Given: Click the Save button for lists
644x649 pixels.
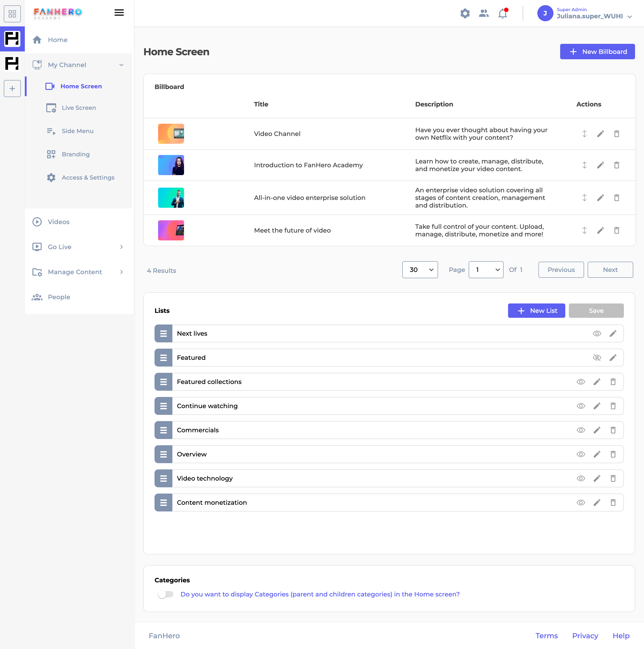Looking at the screenshot, I should pyautogui.click(x=596, y=311).
